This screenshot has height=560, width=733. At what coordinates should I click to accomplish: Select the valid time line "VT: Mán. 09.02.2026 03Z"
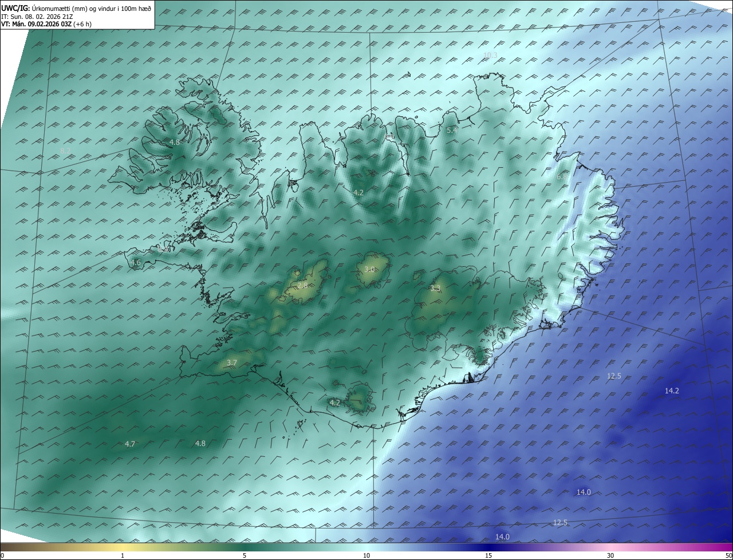click(36, 24)
